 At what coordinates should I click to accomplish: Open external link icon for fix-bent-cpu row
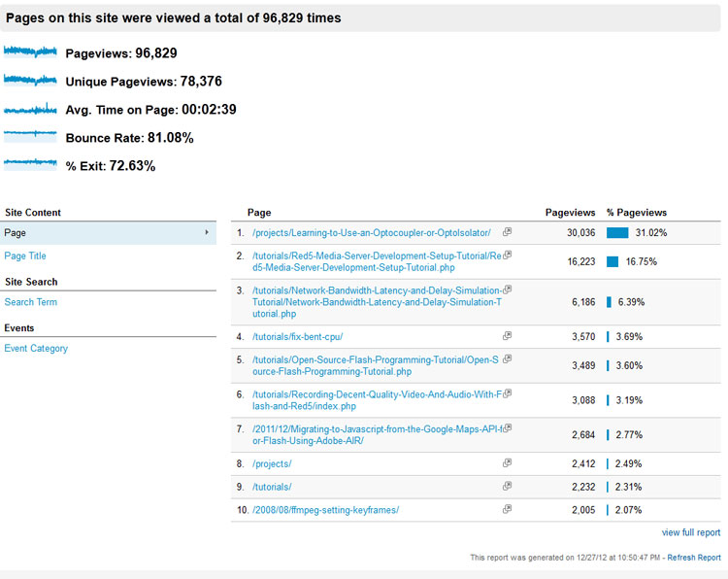[x=507, y=335]
